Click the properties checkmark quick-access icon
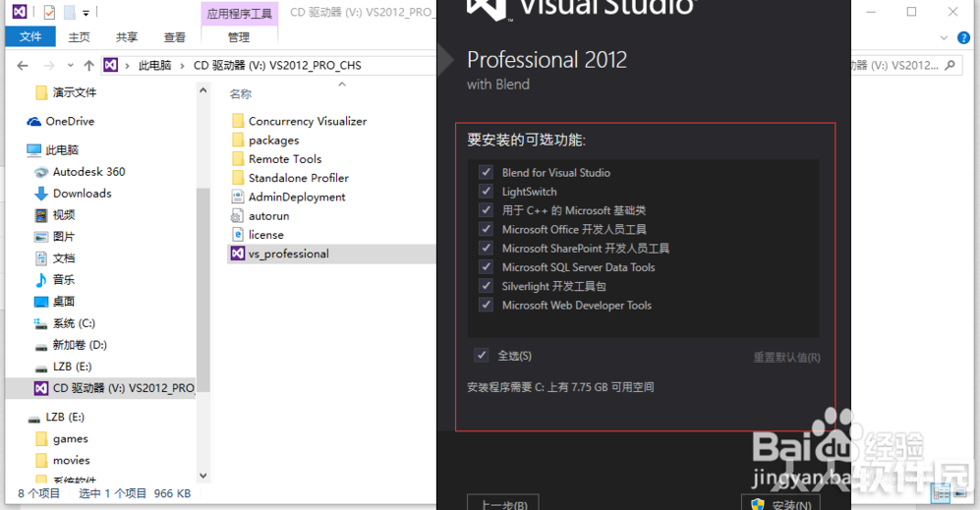This screenshot has height=510, width=980. click(x=49, y=12)
